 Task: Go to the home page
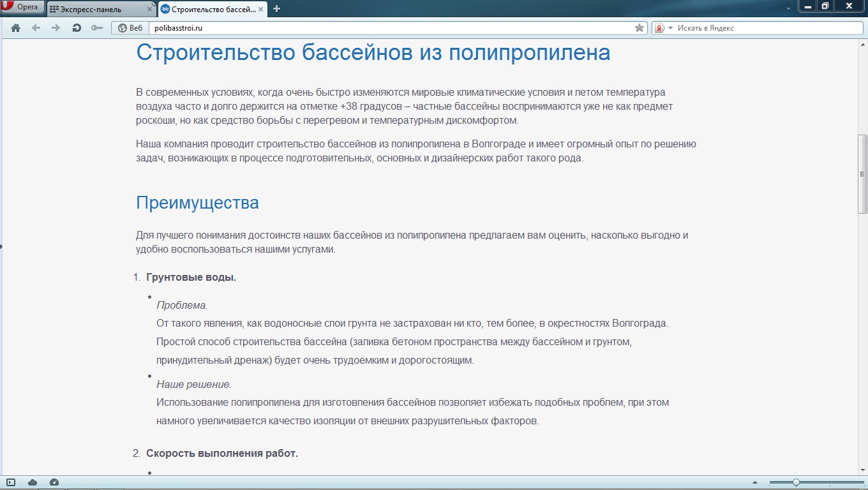(x=16, y=28)
